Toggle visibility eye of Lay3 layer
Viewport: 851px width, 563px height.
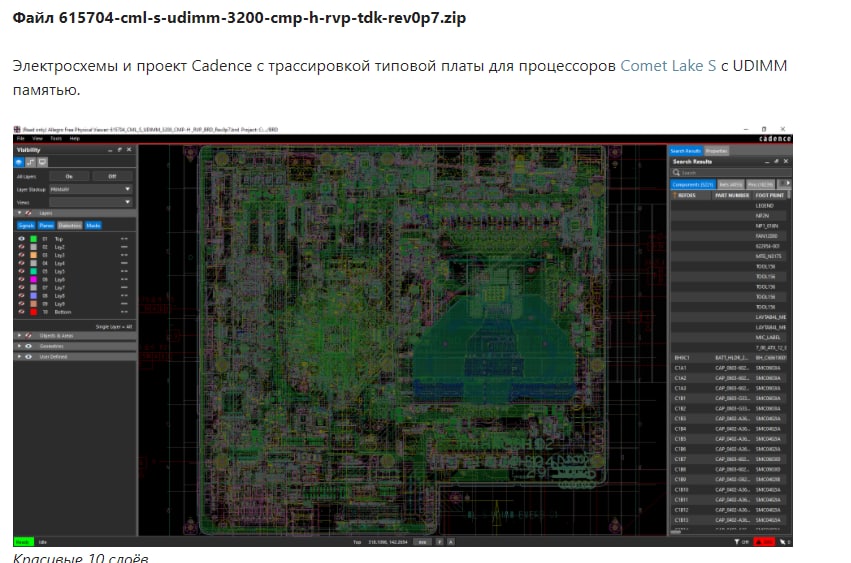(x=21, y=255)
